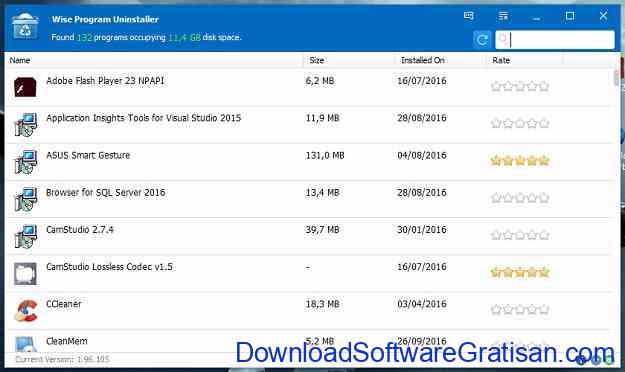Focus the program search input field
This screenshot has height=372, width=625.
pos(555,39)
